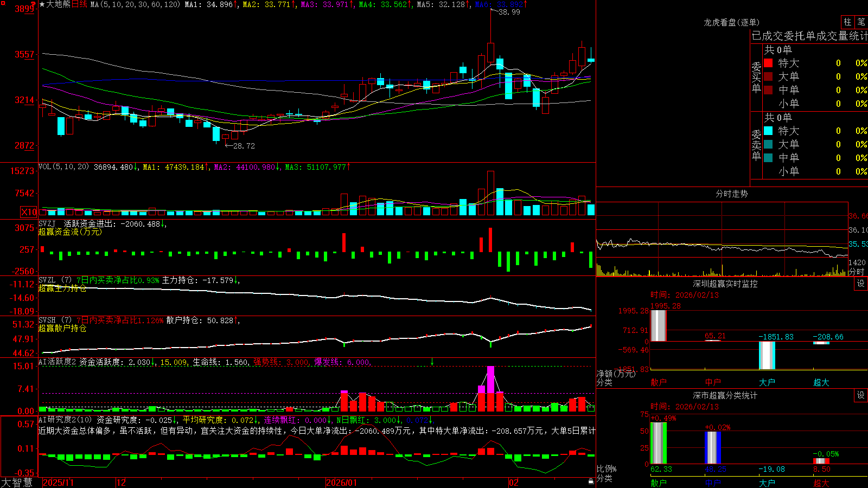This screenshot has width=868, height=488.
Task: Open 设 settings for 深圳超赢实时监控
Action: 861,284
